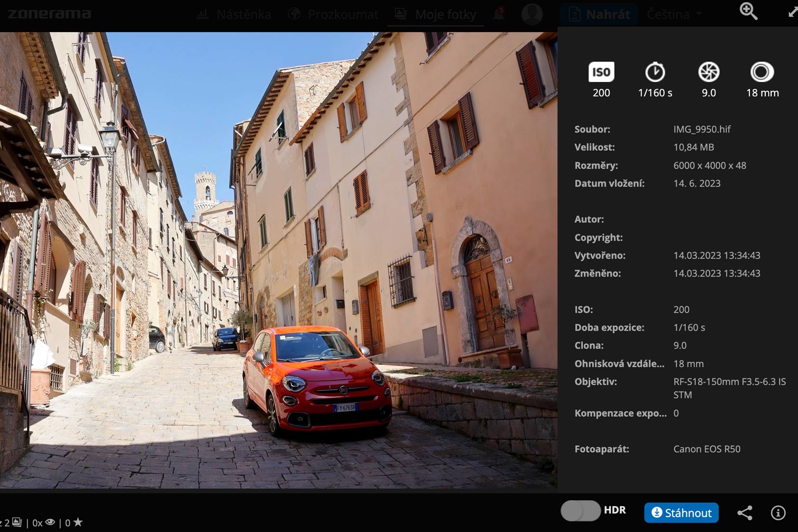798x532 pixels.
Task: Enable the HDR toggle switch
Action: 581,511
